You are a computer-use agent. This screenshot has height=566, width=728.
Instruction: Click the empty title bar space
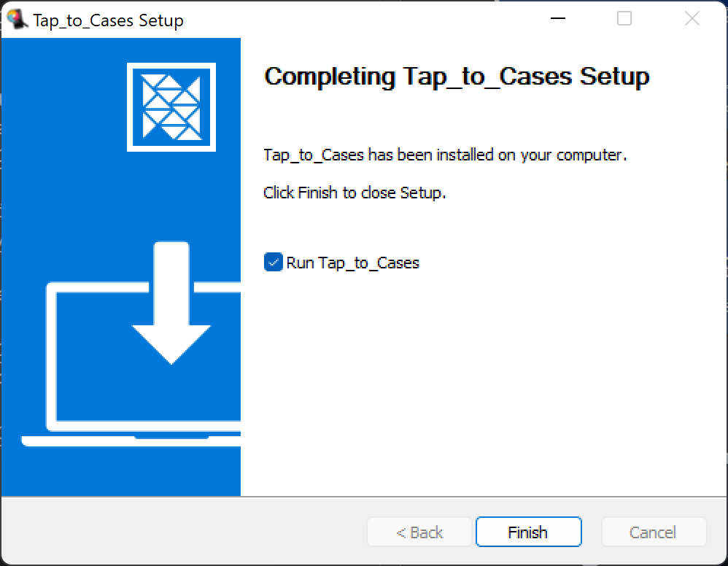[x=365, y=19]
